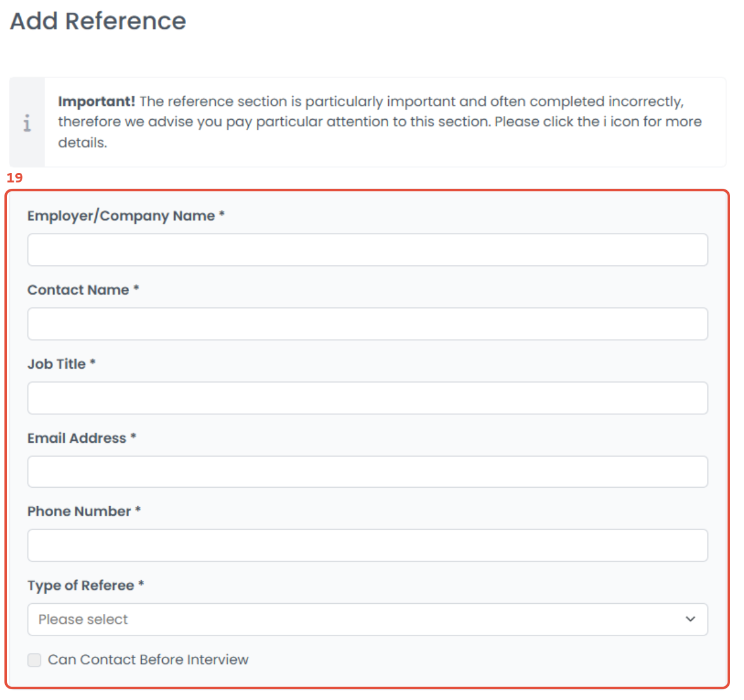
Task: Click the Employer/Company Name label
Action: click(x=121, y=216)
